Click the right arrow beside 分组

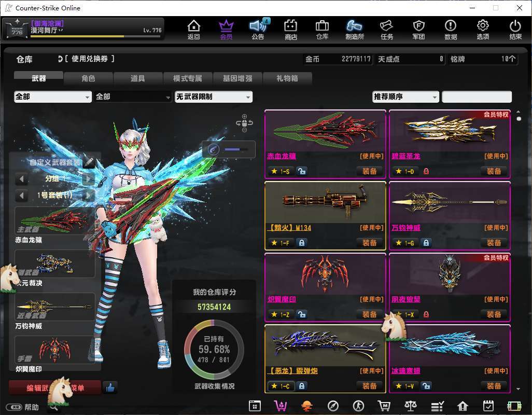88,178
